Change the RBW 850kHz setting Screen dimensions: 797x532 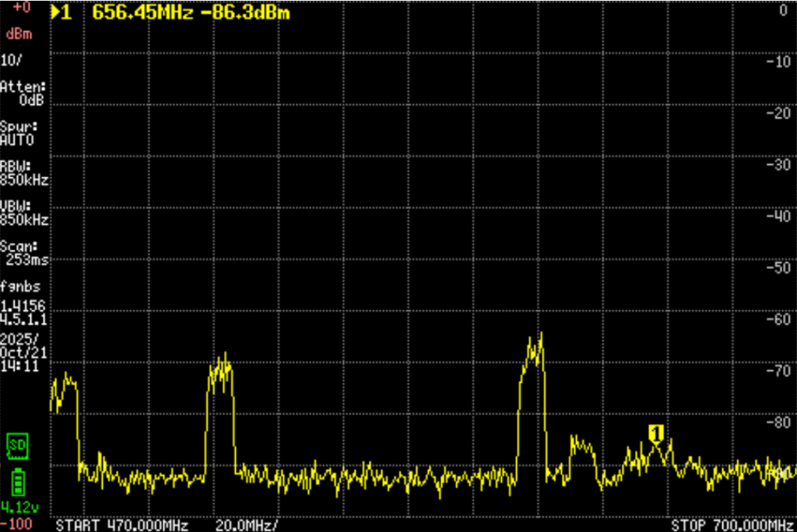click(24, 173)
